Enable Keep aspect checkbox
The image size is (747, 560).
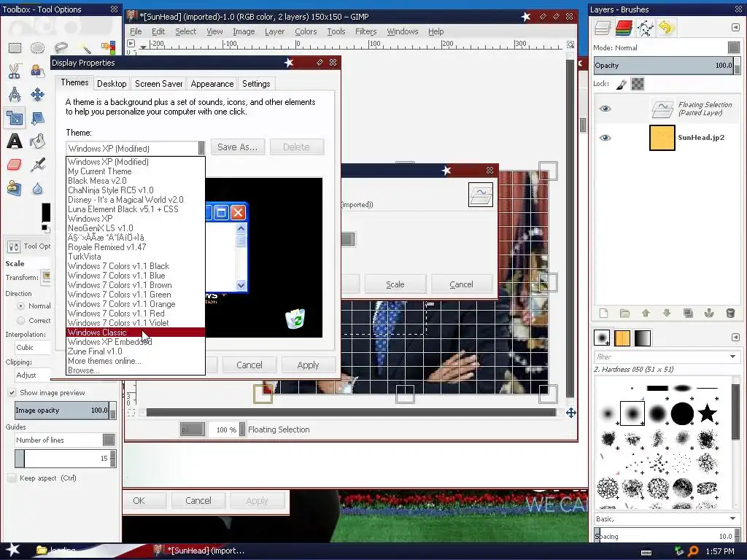click(x=12, y=478)
